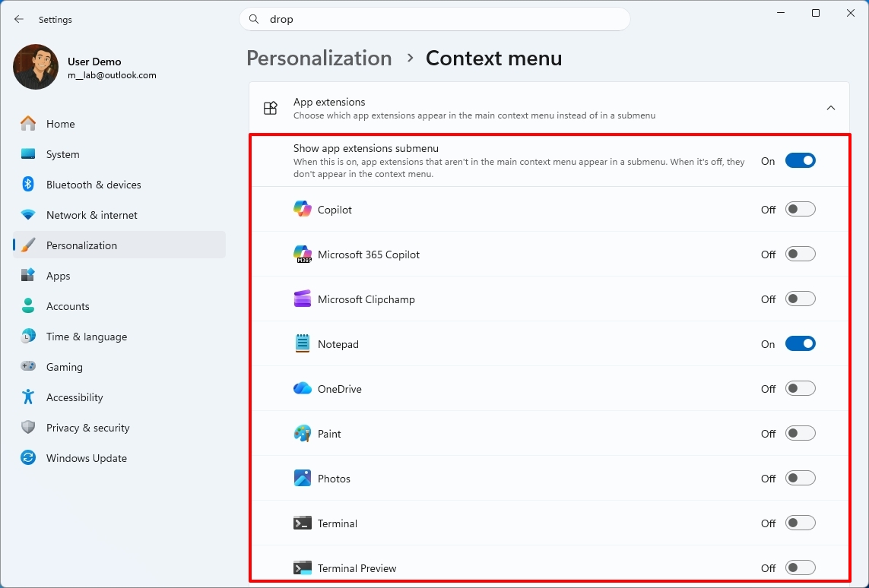The height and width of the screenshot is (588, 869).
Task: Click the Accessibility figure icon
Action: 27,397
